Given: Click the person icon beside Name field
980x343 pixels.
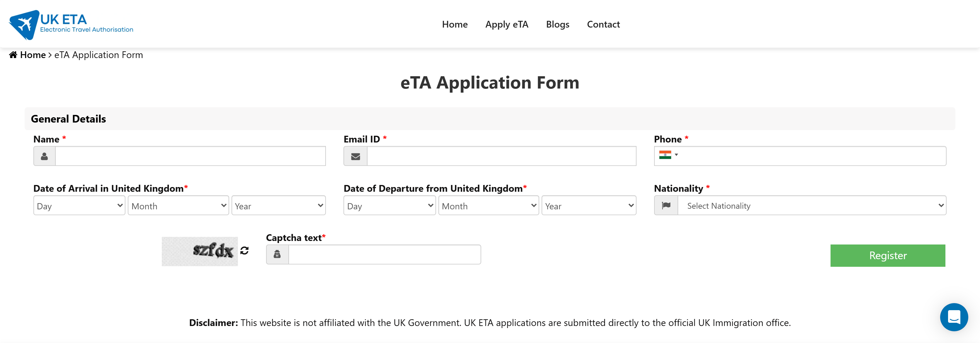Looking at the screenshot, I should coord(45,157).
